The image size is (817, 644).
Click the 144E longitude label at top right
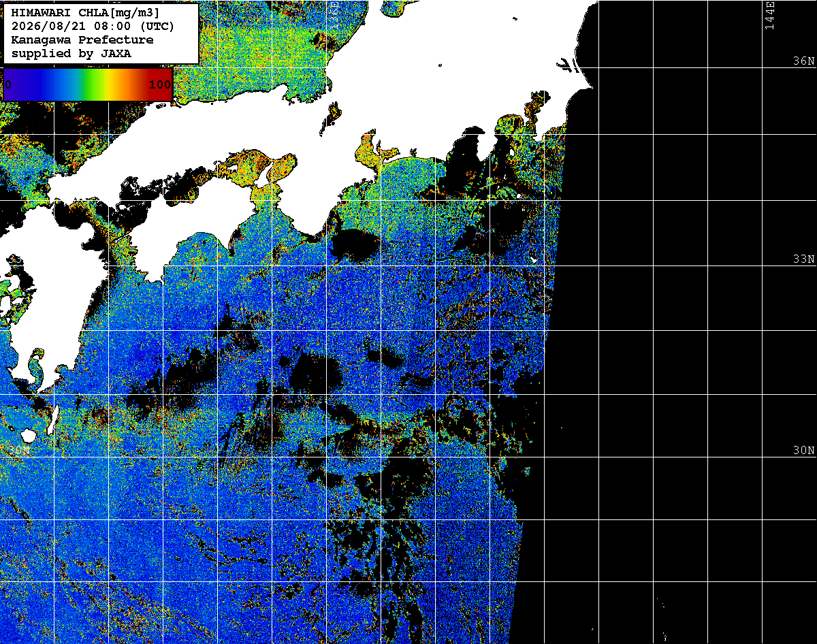pyautogui.click(x=770, y=16)
